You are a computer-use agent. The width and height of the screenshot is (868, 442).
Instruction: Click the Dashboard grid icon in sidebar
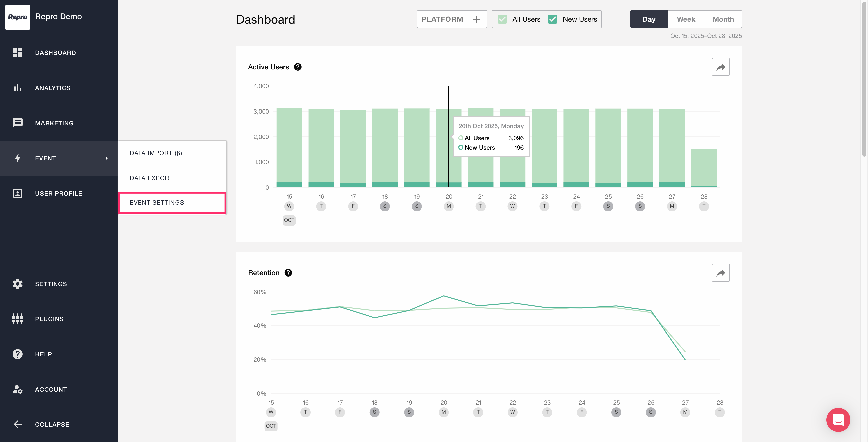click(18, 53)
